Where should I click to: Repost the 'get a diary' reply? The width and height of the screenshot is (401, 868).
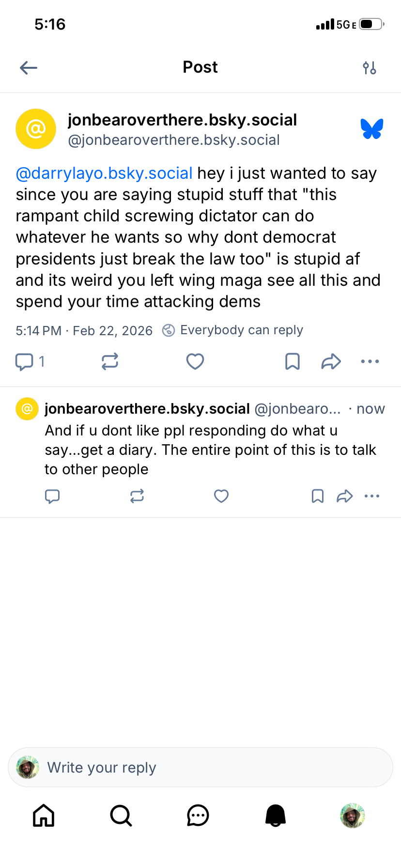tap(137, 496)
